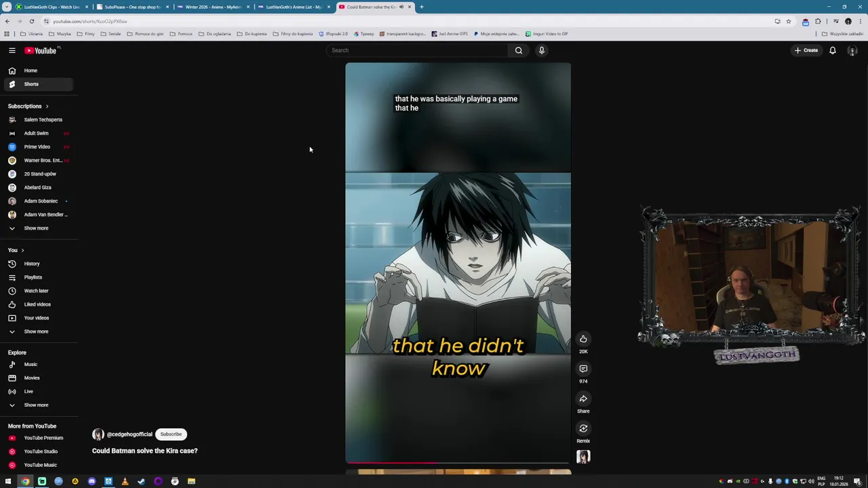Click the search magnifier button
The image size is (868, 488).
coord(519,50)
